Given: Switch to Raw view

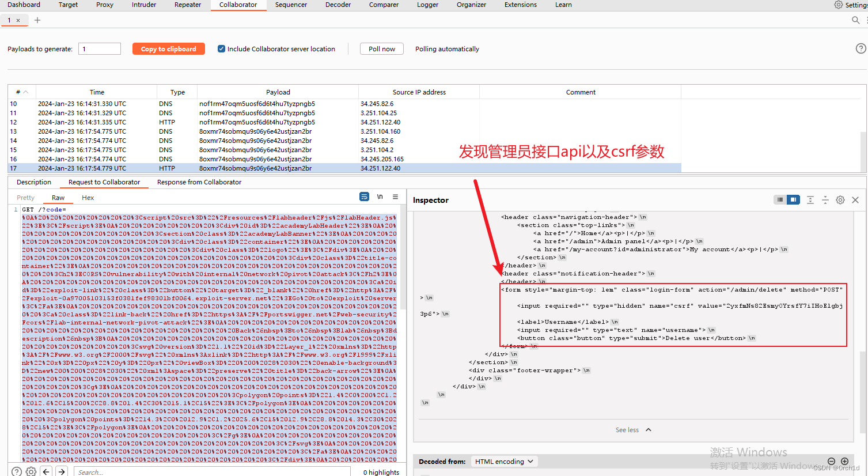Looking at the screenshot, I should pyautogui.click(x=58, y=198).
